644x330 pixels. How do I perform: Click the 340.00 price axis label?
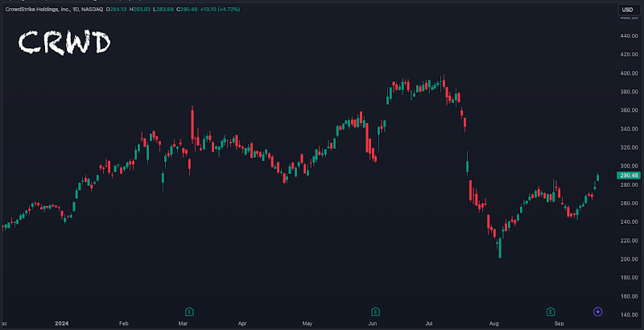[630, 129]
